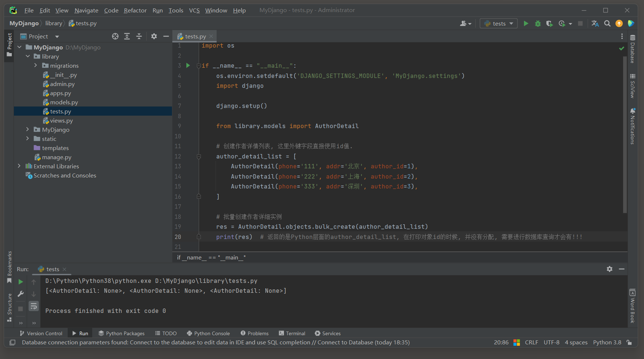This screenshot has width=644, height=359.
Task: Fold the author_detail_list block at line 12
Action: 199,156
